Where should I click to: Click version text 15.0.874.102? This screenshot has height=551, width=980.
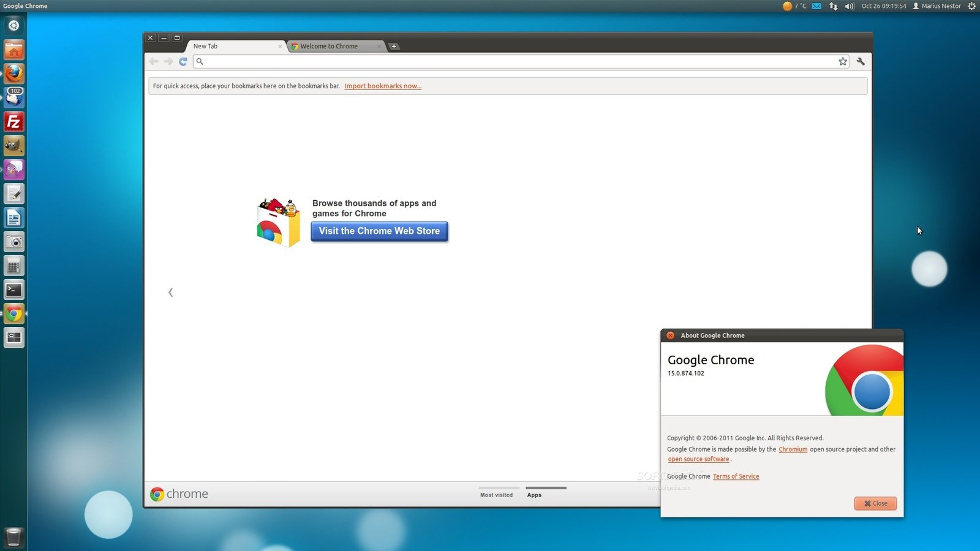[x=686, y=373]
